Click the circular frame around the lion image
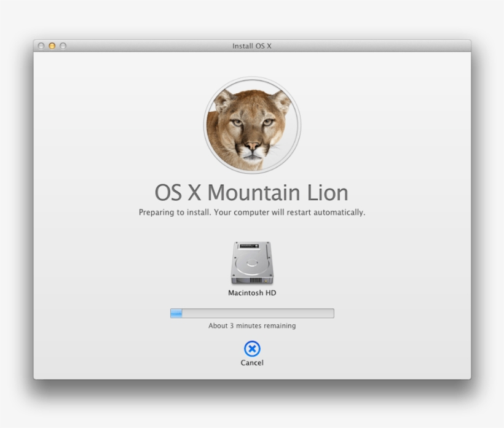The height and width of the screenshot is (428, 504). (252, 80)
